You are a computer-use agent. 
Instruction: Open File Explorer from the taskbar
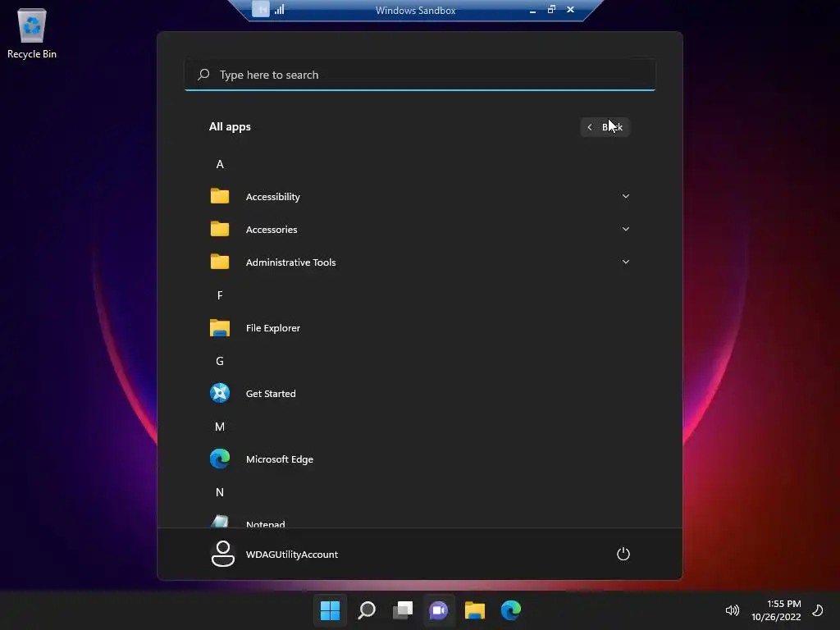click(x=475, y=610)
